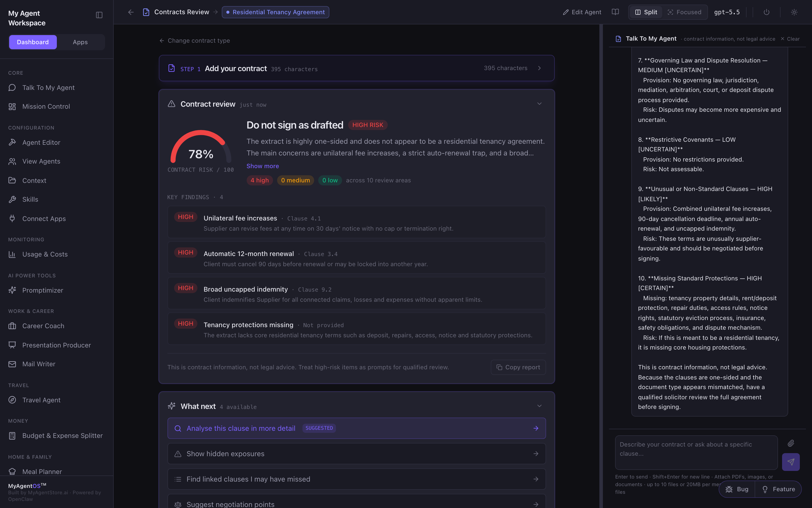
Task: Open Talk To My Agent in sidebar
Action: tap(56, 88)
